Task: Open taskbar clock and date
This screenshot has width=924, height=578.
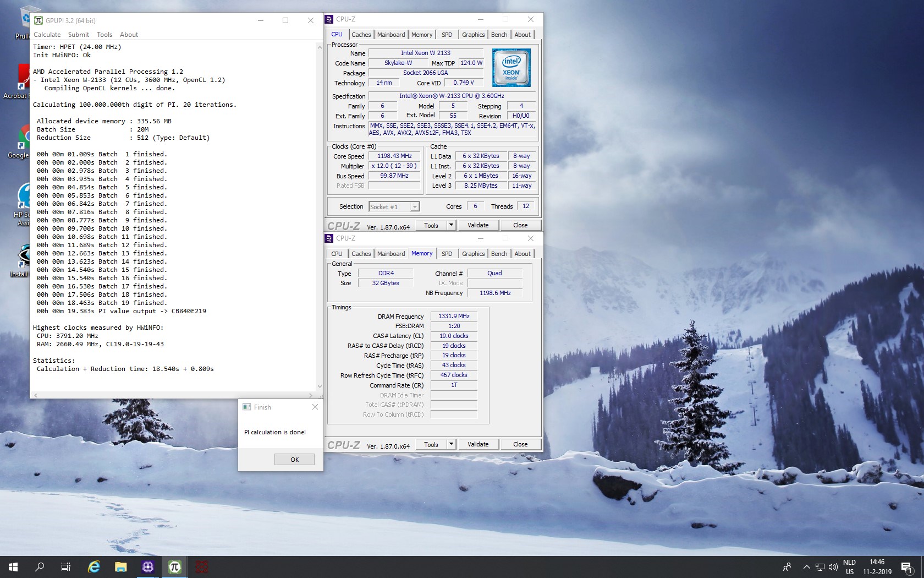Action: pos(877,566)
